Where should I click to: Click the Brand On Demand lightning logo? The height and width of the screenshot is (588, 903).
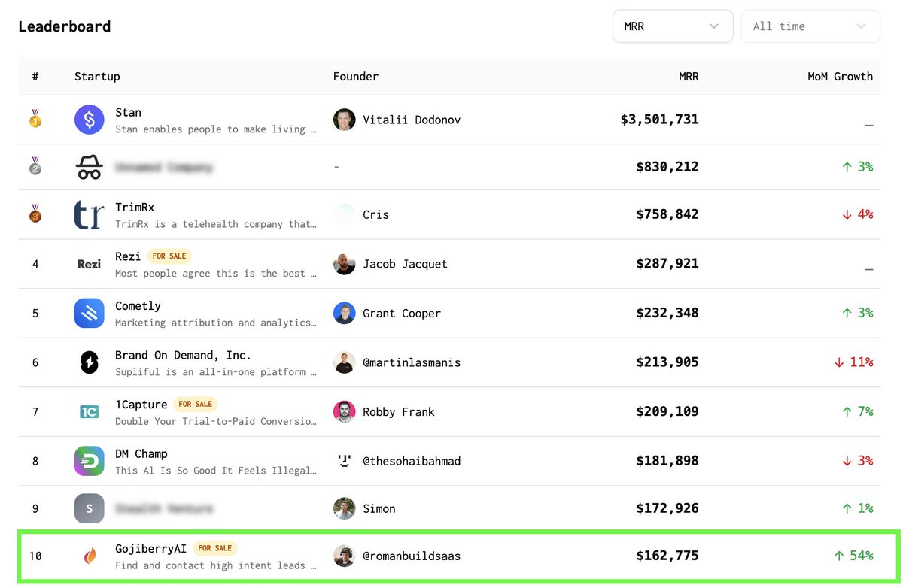[90, 362]
